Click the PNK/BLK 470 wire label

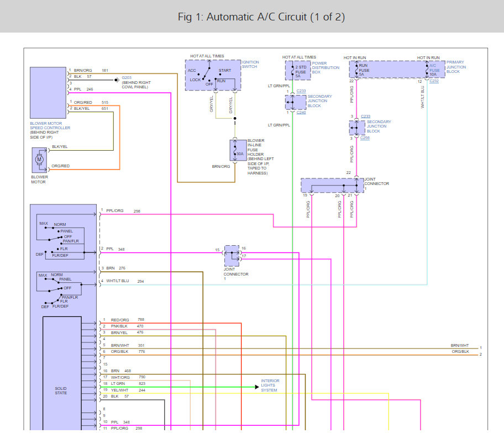click(x=127, y=326)
